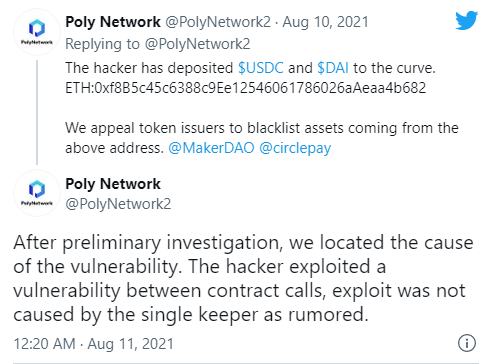Click Poly Network name in main tweet
This screenshot has height=364, width=491.
tap(113, 184)
